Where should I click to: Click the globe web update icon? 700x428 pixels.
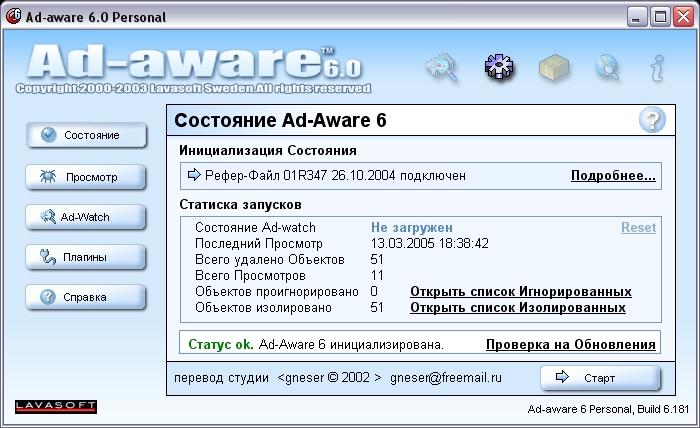(608, 67)
